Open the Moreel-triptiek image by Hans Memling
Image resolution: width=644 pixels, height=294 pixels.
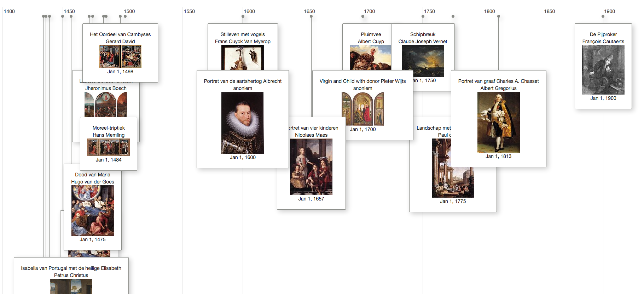point(109,147)
